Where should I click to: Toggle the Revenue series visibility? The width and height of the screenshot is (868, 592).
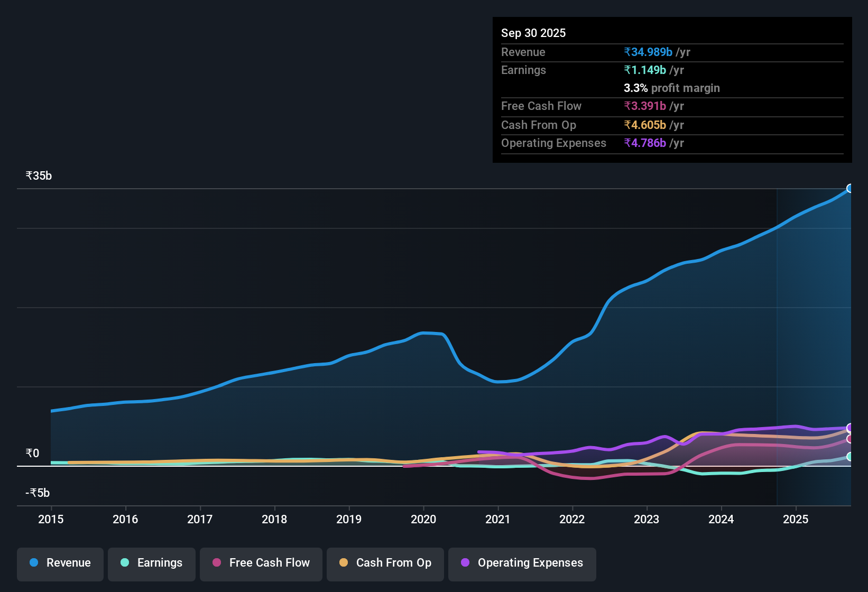coord(60,563)
